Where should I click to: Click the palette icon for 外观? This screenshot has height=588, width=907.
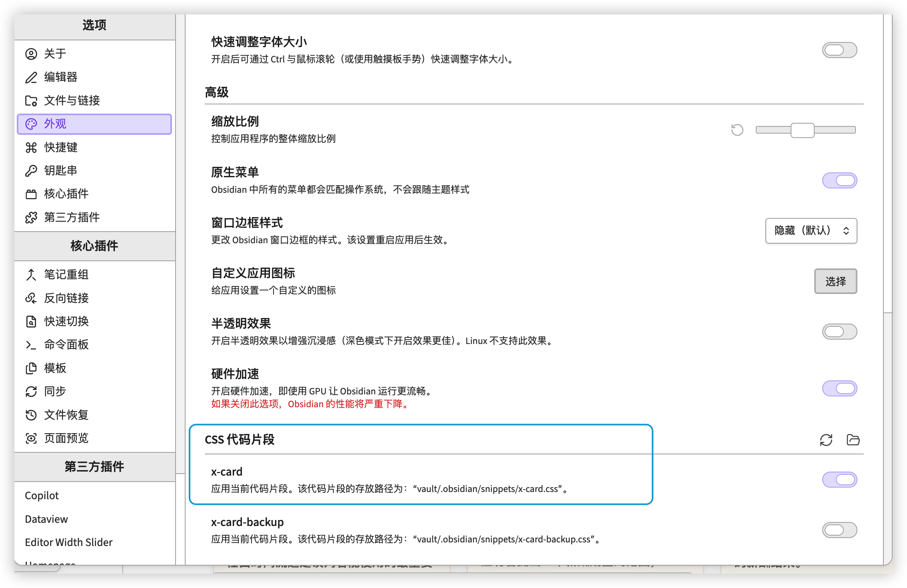(x=31, y=124)
